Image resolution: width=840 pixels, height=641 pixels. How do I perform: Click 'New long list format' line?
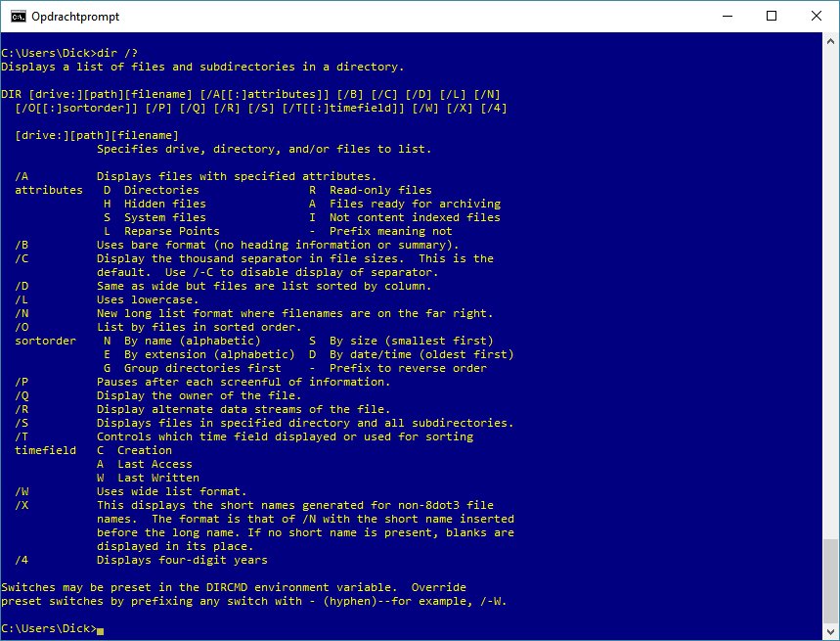[295, 313]
